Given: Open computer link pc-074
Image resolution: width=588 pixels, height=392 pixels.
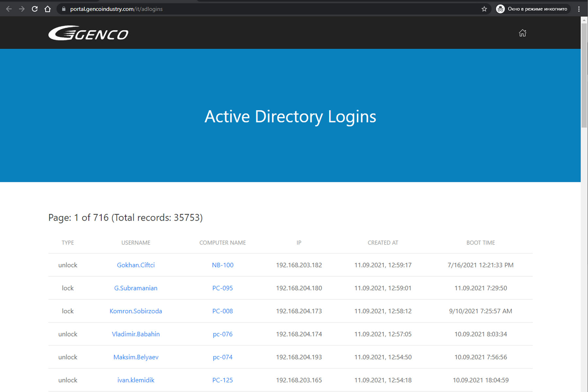Looking at the screenshot, I should (x=222, y=357).
